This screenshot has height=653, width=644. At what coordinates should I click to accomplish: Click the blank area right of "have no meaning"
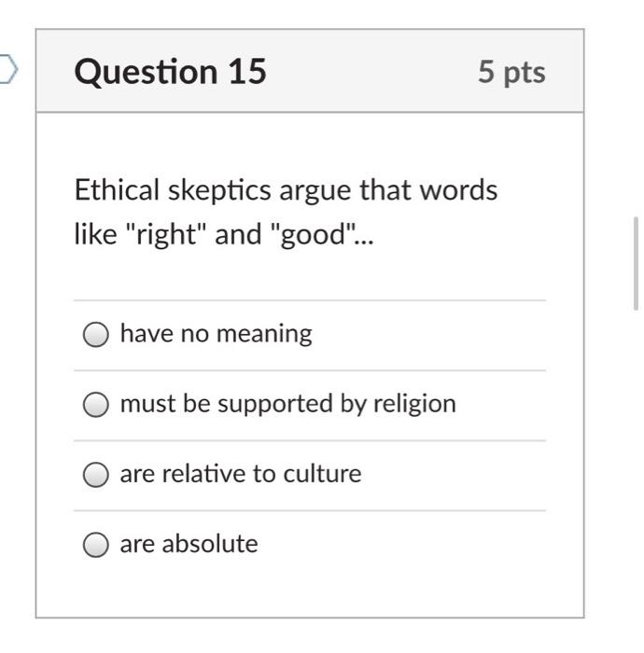click(x=429, y=335)
